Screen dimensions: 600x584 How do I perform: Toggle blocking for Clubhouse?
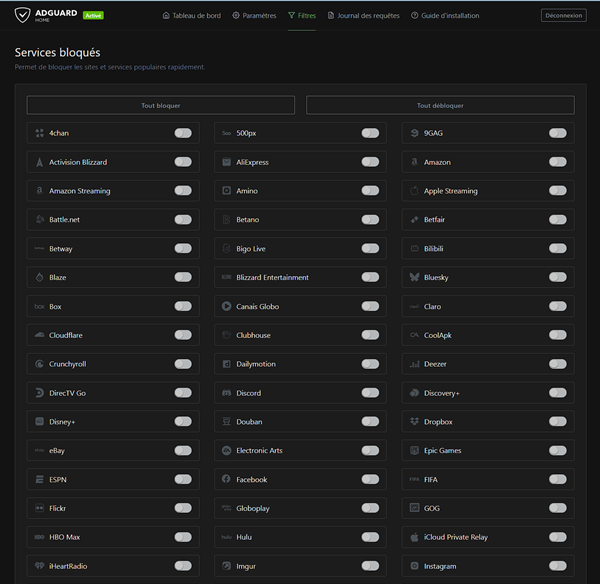(370, 335)
